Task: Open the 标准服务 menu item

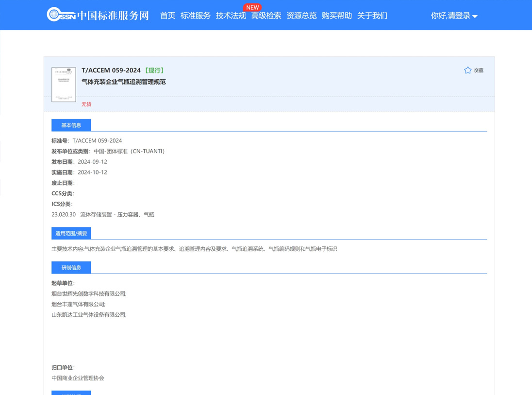Action: (195, 16)
